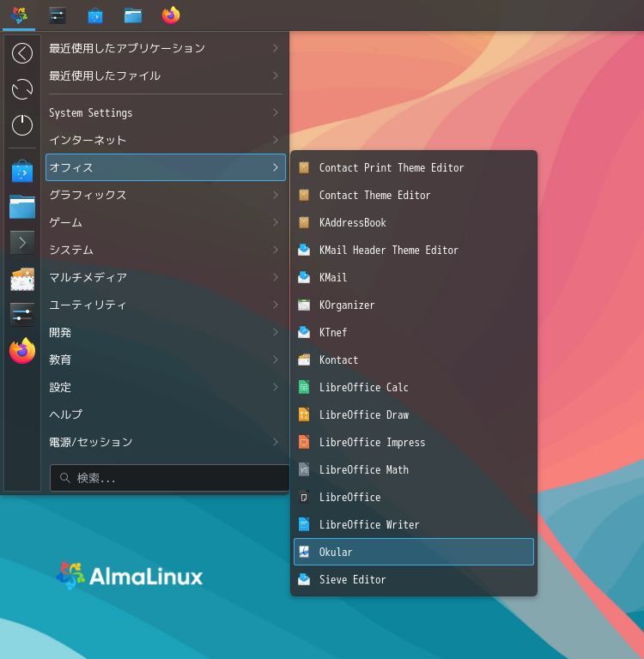The width and height of the screenshot is (644, 659).
Task: Open the Kontact mail favorite in sidebar
Action: click(x=22, y=279)
